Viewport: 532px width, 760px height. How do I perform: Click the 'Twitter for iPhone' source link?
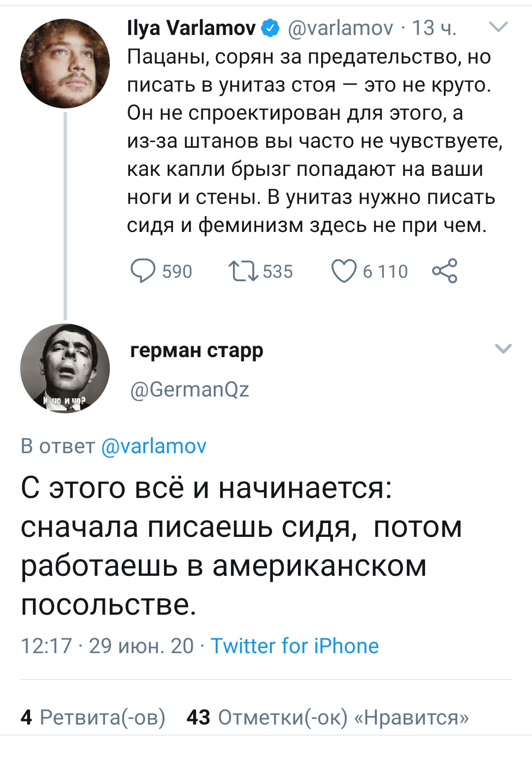(x=295, y=646)
